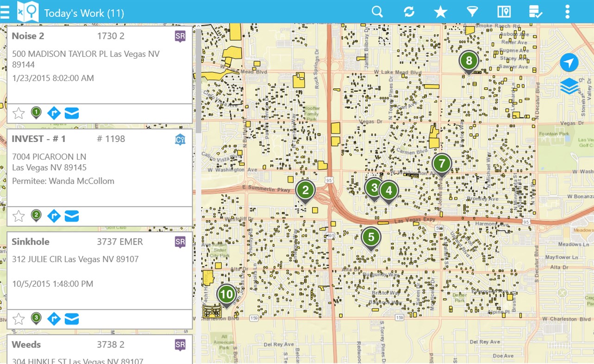Viewport: 594px width, 364px height.
Task: Select map marker 8
Action: [x=469, y=62]
